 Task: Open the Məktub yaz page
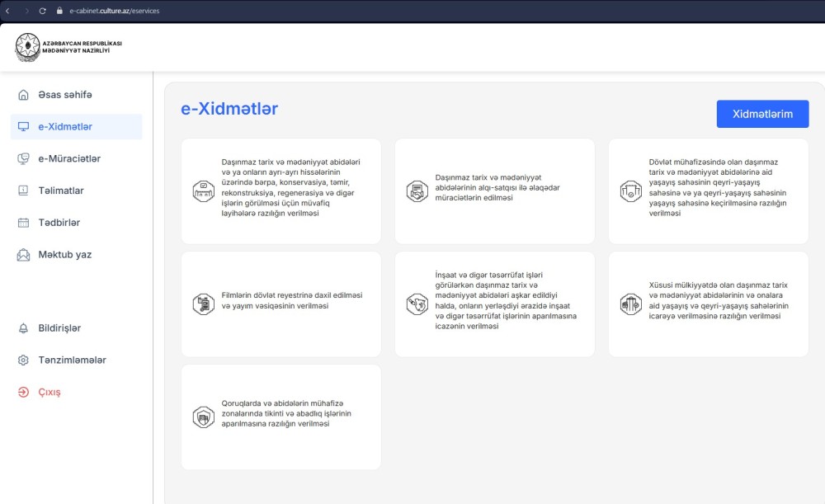64,255
